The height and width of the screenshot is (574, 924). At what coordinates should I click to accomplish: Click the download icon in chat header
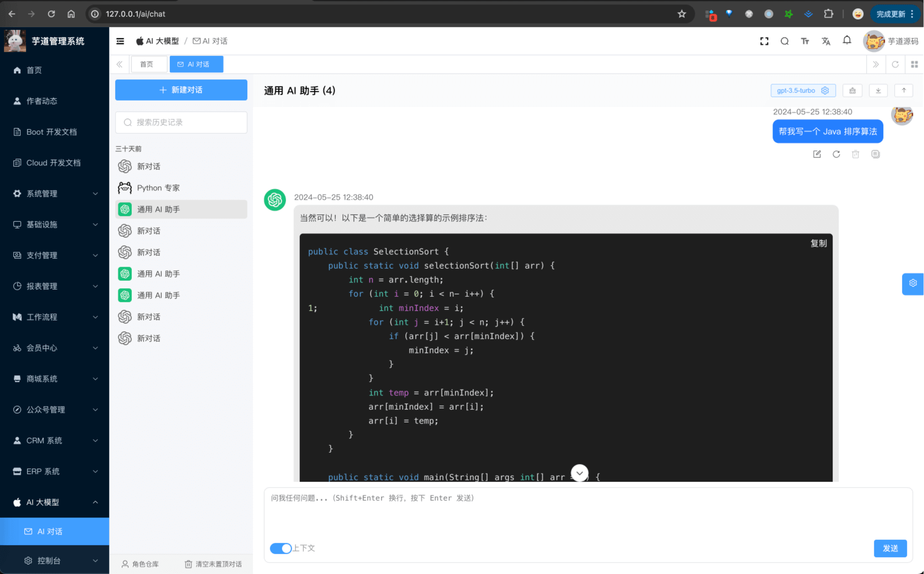point(878,91)
